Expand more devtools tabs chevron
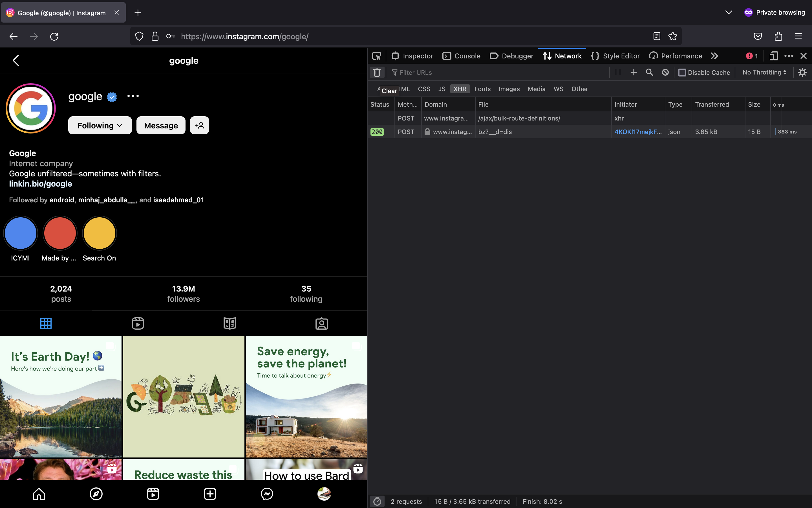Image resolution: width=812 pixels, height=508 pixels. [714, 56]
